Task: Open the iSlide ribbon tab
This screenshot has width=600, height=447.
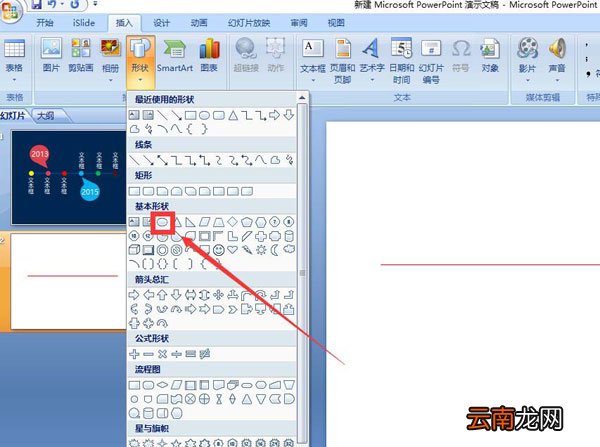Action: [x=84, y=23]
